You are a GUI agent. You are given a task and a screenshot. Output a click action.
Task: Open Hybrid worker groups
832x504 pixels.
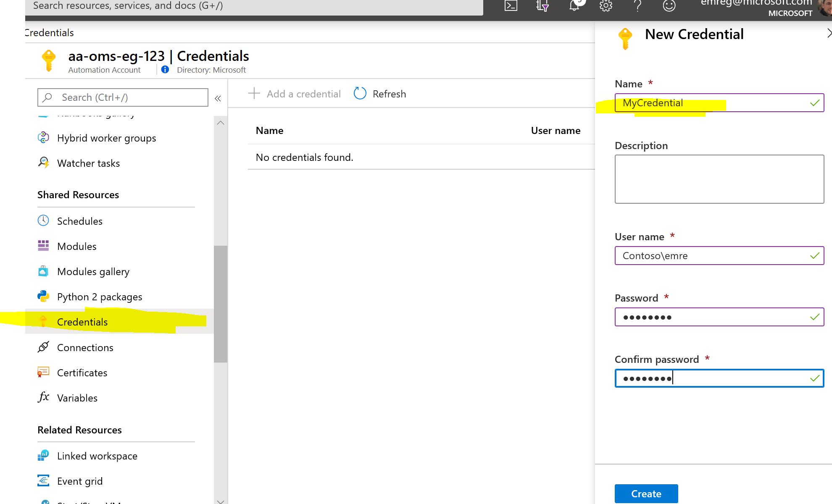pyautogui.click(x=106, y=138)
